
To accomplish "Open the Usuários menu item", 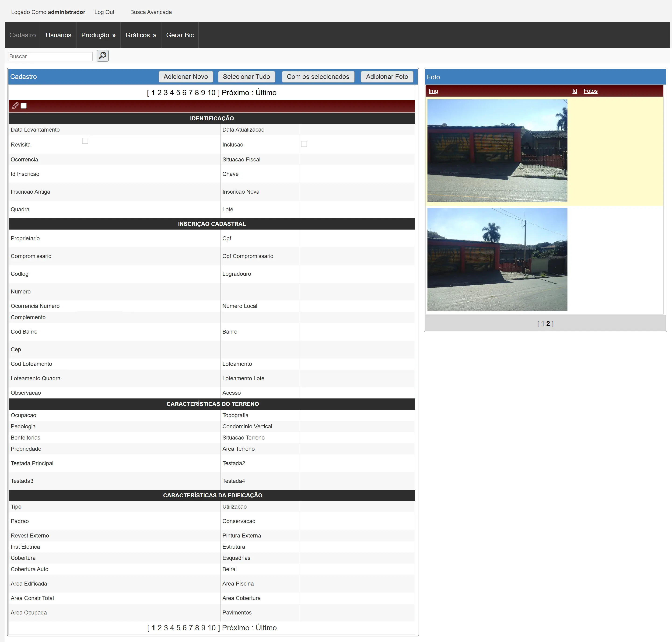I will click(x=58, y=35).
